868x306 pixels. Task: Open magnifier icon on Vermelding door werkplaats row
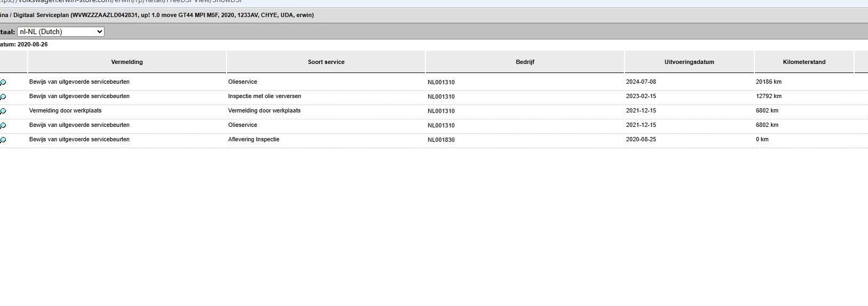point(3,111)
